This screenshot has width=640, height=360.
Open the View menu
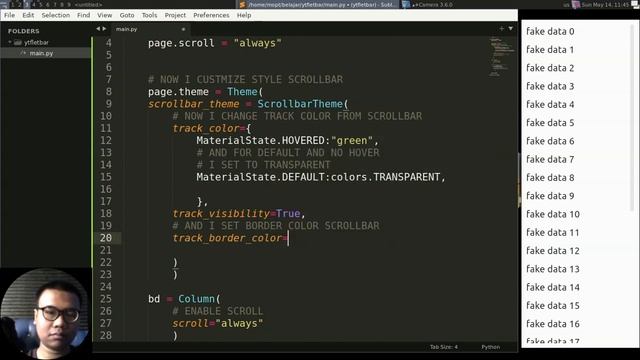(x=104, y=15)
